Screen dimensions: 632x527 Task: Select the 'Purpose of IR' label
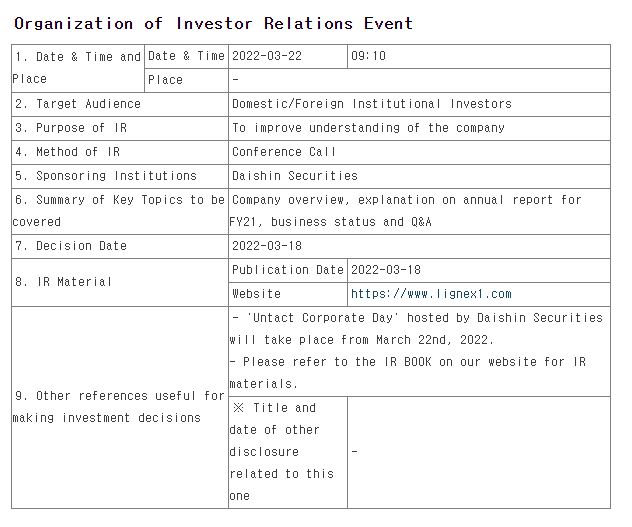coord(71,128)
